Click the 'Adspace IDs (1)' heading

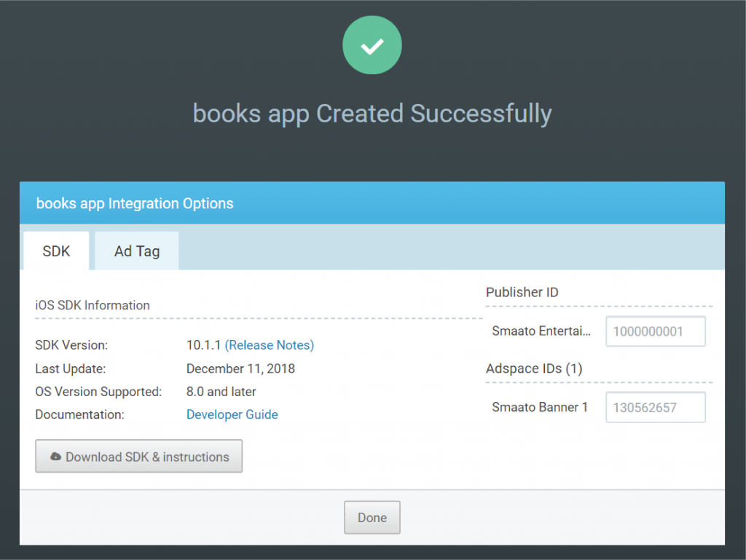click(534, 369)
